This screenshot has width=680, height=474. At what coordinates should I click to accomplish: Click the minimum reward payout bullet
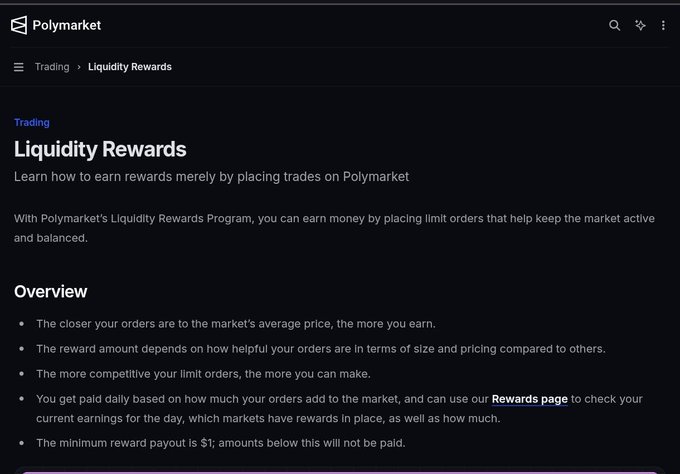coord(221,443)
